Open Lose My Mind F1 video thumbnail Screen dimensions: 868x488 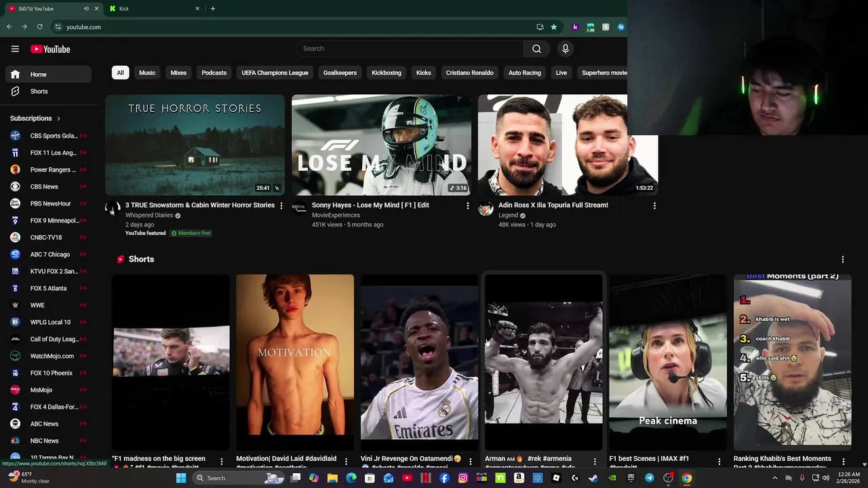pos(381,145)
